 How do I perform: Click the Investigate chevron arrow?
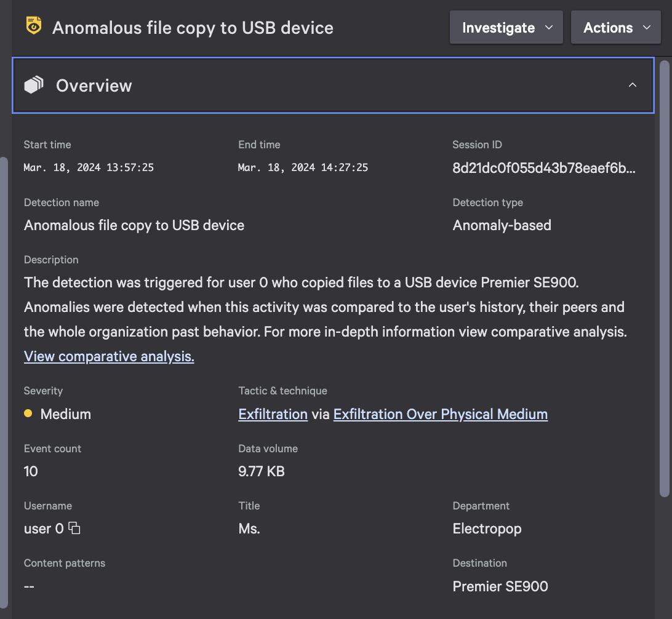[548, 28]
